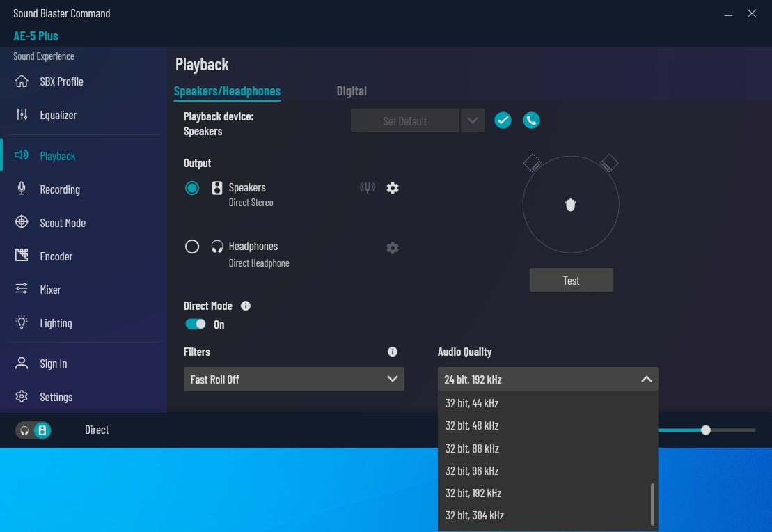Click the default device checkmark icon

pyautogui.click(x=503, y=120)
